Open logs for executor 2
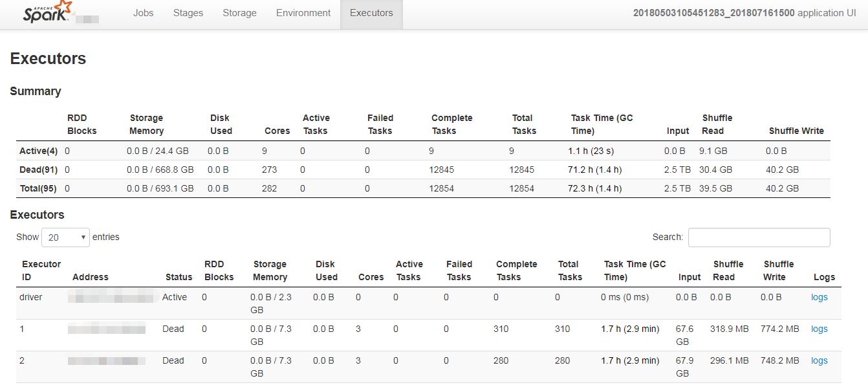Viewport: 868px width, 385px height. tap(819, 360)
